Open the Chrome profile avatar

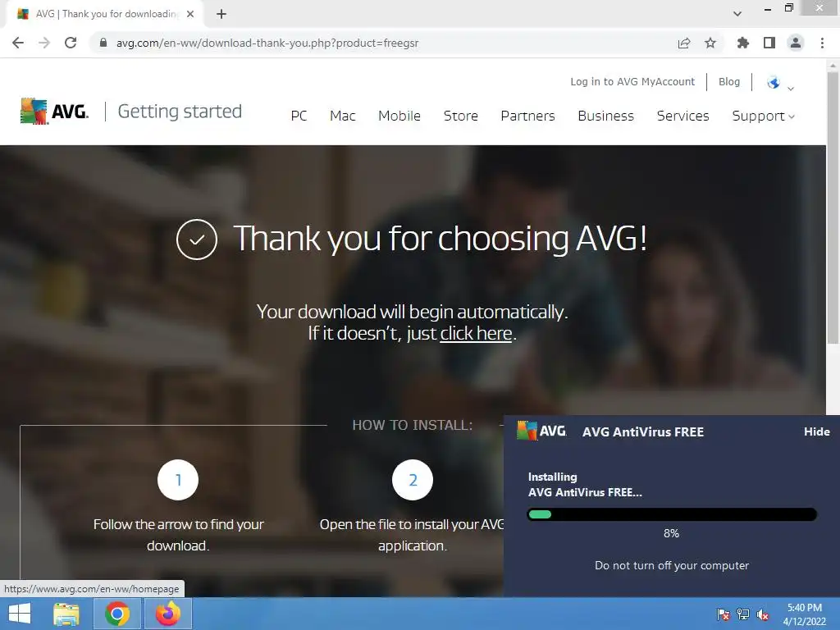click(796, 43)
